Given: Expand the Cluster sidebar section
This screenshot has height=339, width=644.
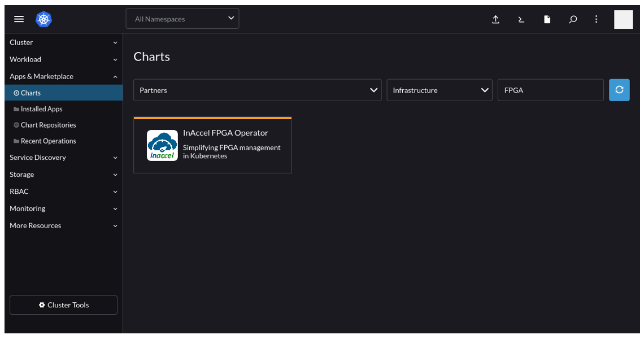Looking at the screenshot, I should click(63, 42).
